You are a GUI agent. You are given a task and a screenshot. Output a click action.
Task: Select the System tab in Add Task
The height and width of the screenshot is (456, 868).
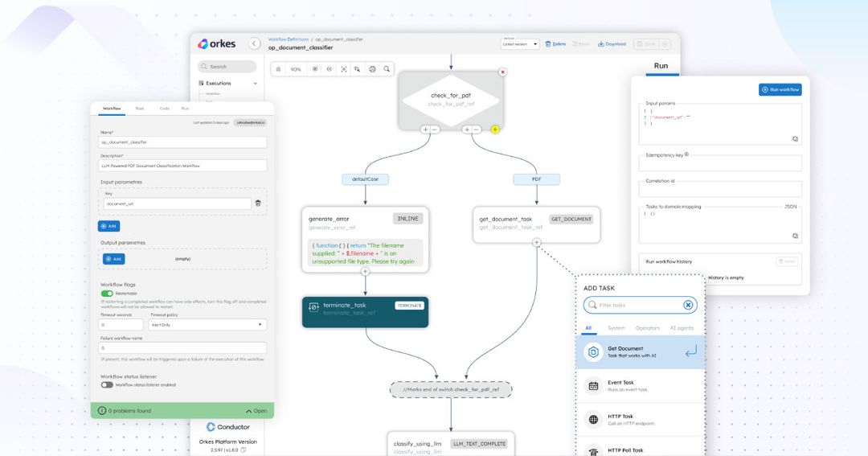click(x=616, y=328)
